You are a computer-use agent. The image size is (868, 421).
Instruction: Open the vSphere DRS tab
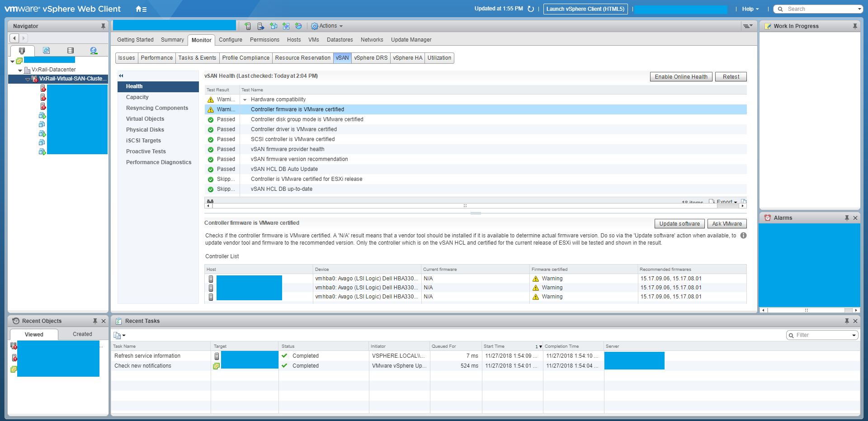pos(371,58)
